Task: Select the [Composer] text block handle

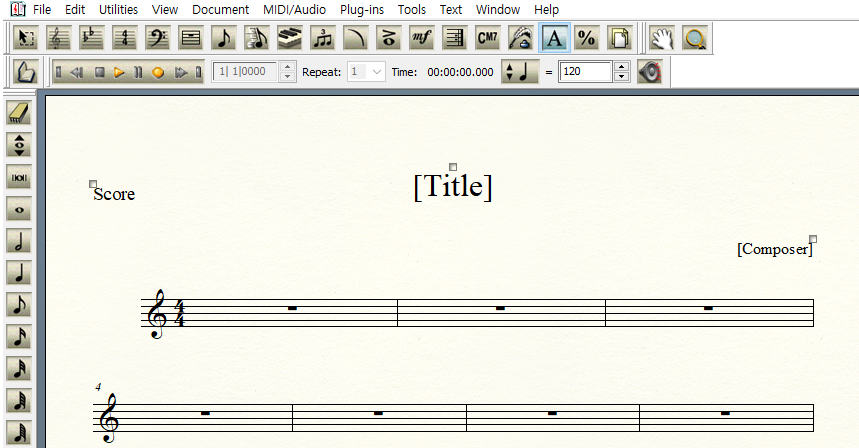Action: pyautogui.click(x=813, y=239)
